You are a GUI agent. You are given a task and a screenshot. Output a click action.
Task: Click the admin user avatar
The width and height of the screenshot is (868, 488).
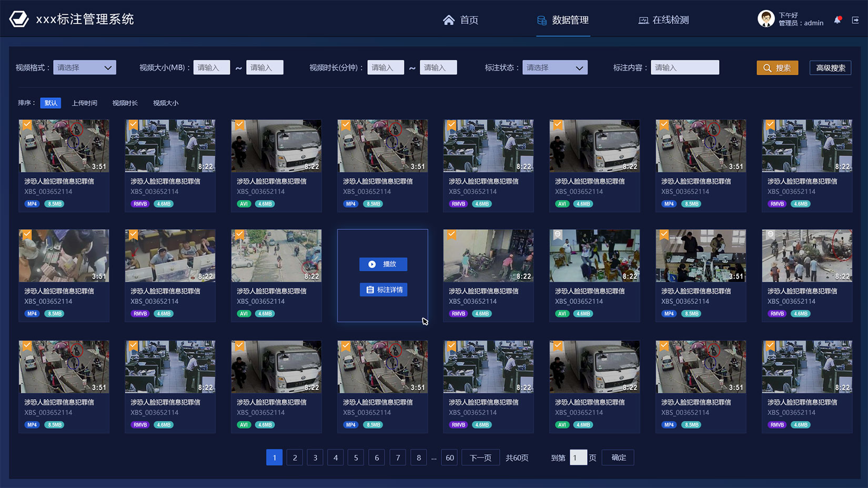(765, 19)
